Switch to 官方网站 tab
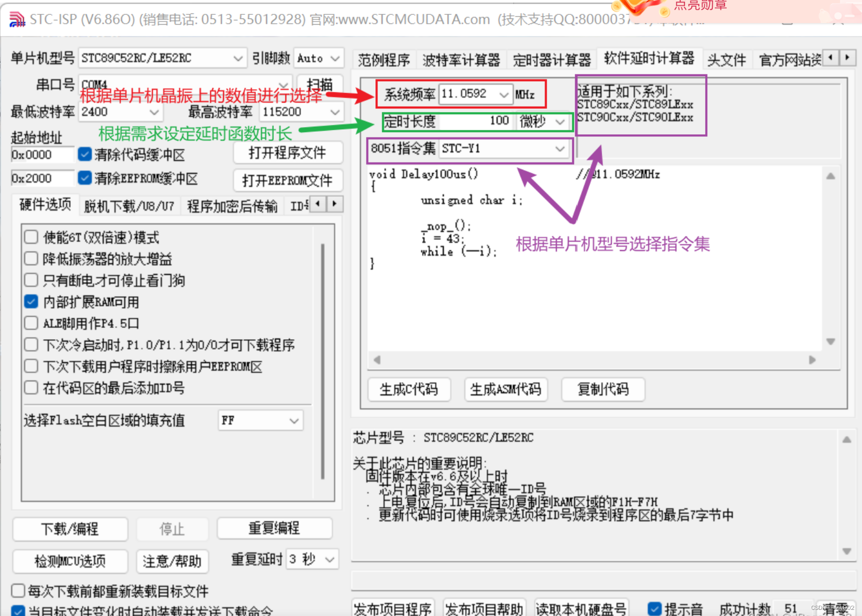Viewport: 862px width, 616px height. coord(790,60)
